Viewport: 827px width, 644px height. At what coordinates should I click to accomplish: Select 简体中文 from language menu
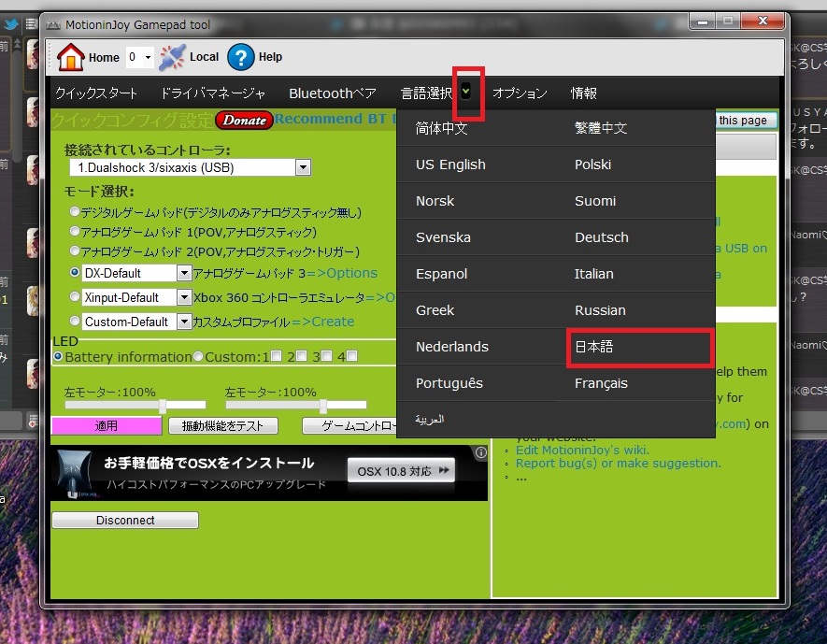pyautogui.click(x=477, y=128)
